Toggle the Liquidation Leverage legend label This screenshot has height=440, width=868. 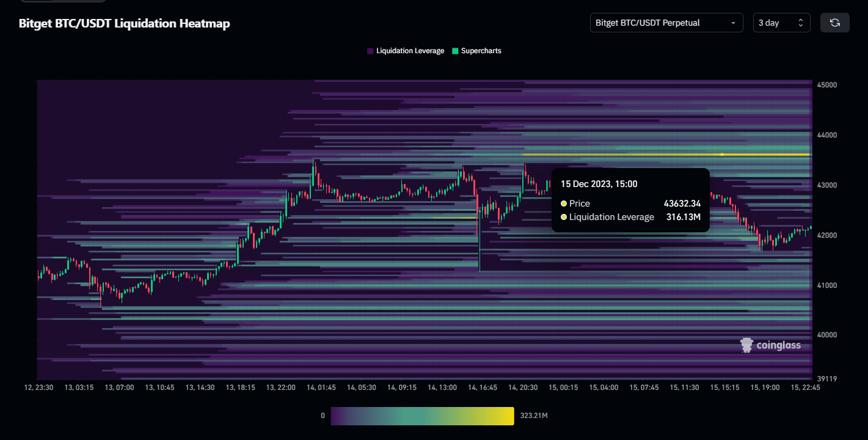tap(410, 51)
